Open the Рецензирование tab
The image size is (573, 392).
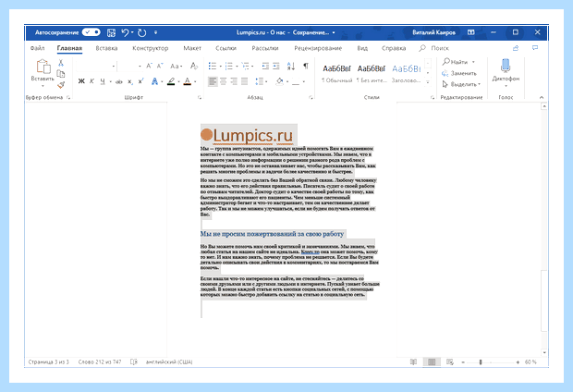coord(318,48)
